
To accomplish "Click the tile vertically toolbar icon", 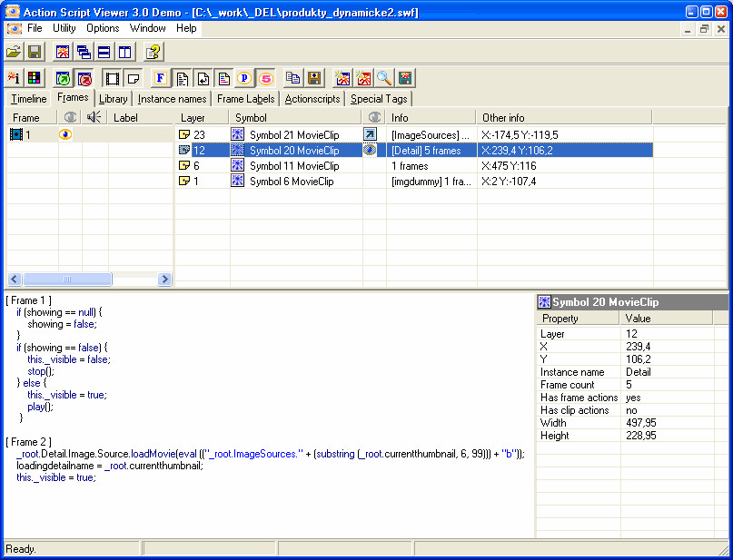I will pyautogui.click(x=124, y=52).
